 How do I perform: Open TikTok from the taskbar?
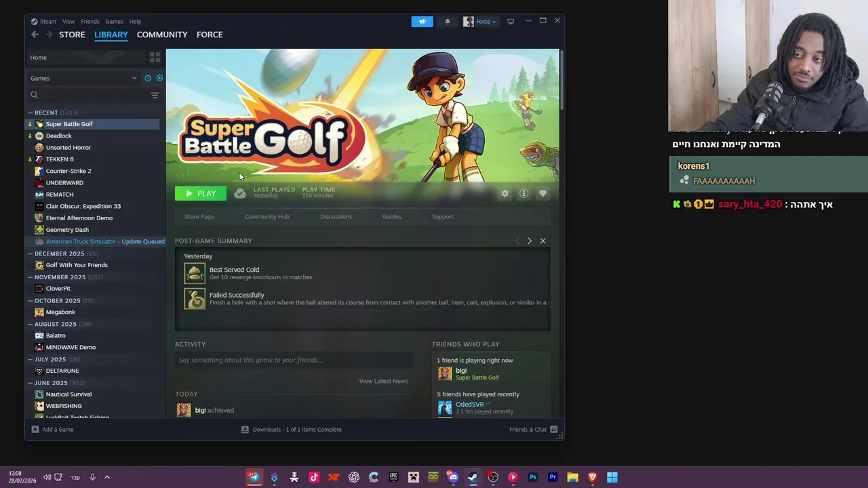click(314, 477)
